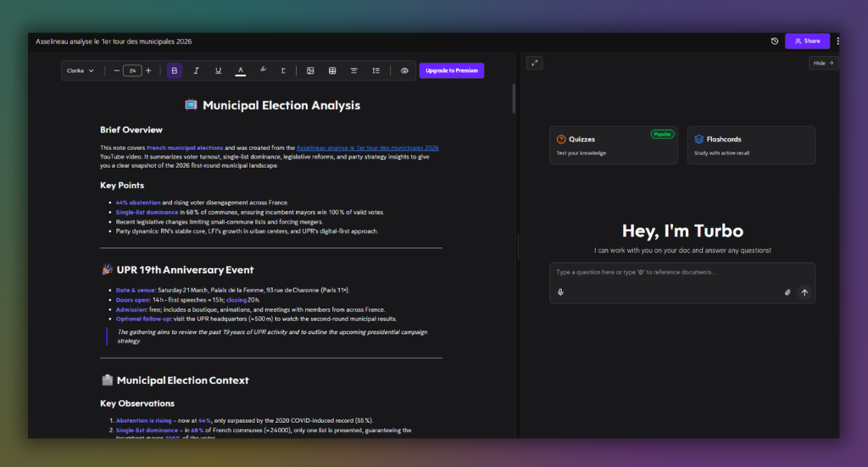Toggle underline text formatting

point(219,70)
